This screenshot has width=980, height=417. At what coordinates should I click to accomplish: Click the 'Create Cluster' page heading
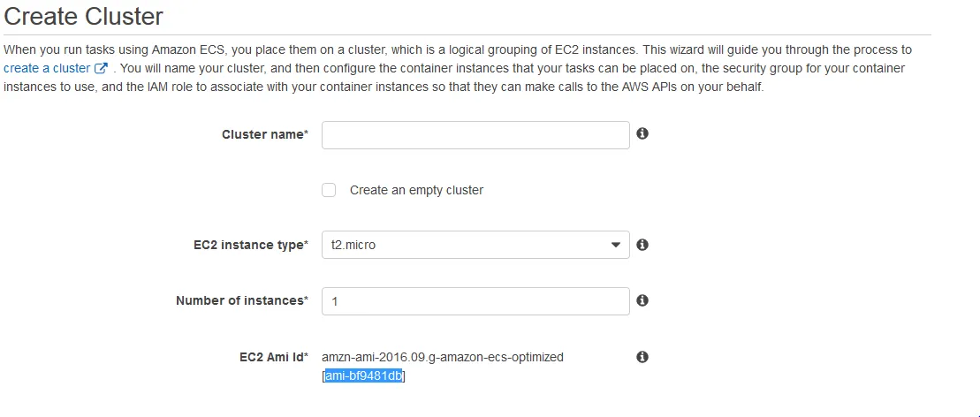[x=83, y=16]
